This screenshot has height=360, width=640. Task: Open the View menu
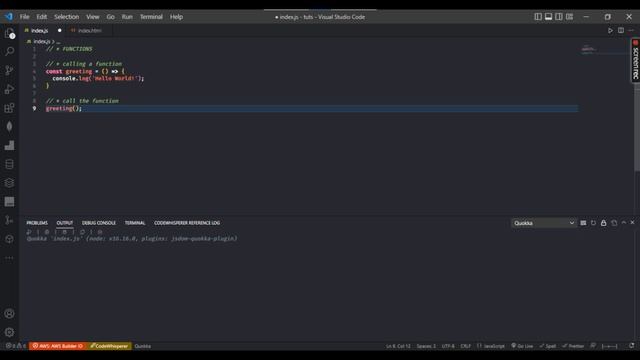tap(93, 17)
